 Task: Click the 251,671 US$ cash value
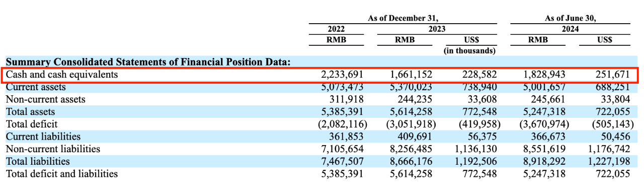click(613, 75)
